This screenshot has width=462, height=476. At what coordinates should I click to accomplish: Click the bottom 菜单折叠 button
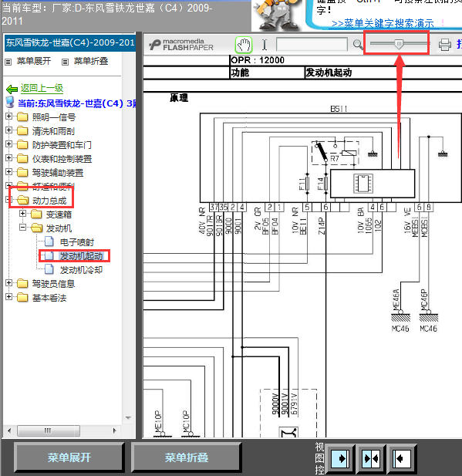(187, 457)
